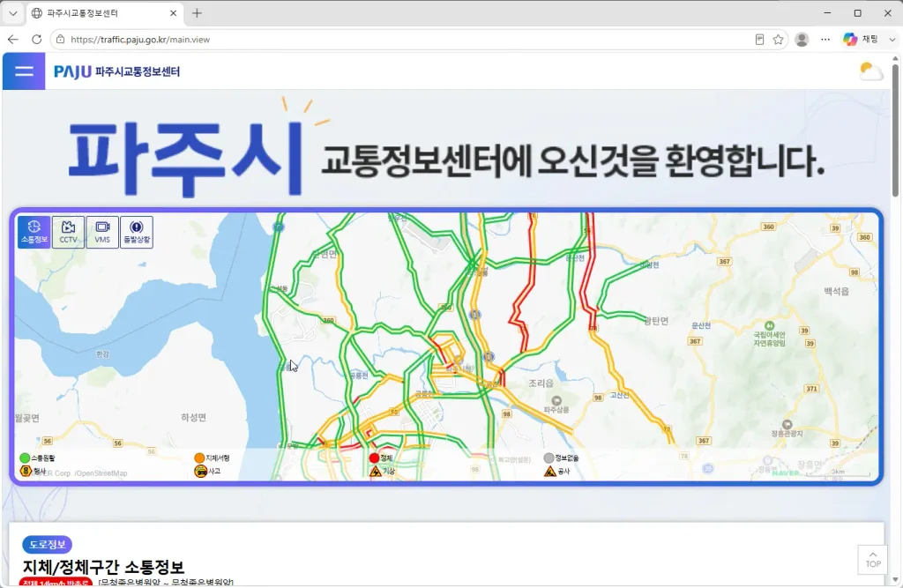This screenshot has width=903, height=588.
Task: Open reader view icon in address bar
Action: pyautogui.click(x=759, y=39)
